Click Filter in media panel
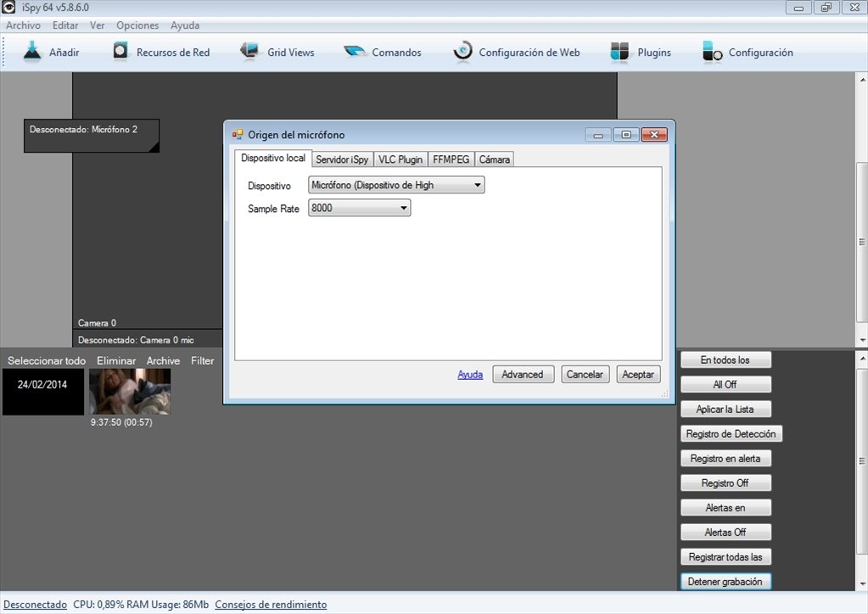The width and height of the screenshot is (868, 614). (203, 360)
